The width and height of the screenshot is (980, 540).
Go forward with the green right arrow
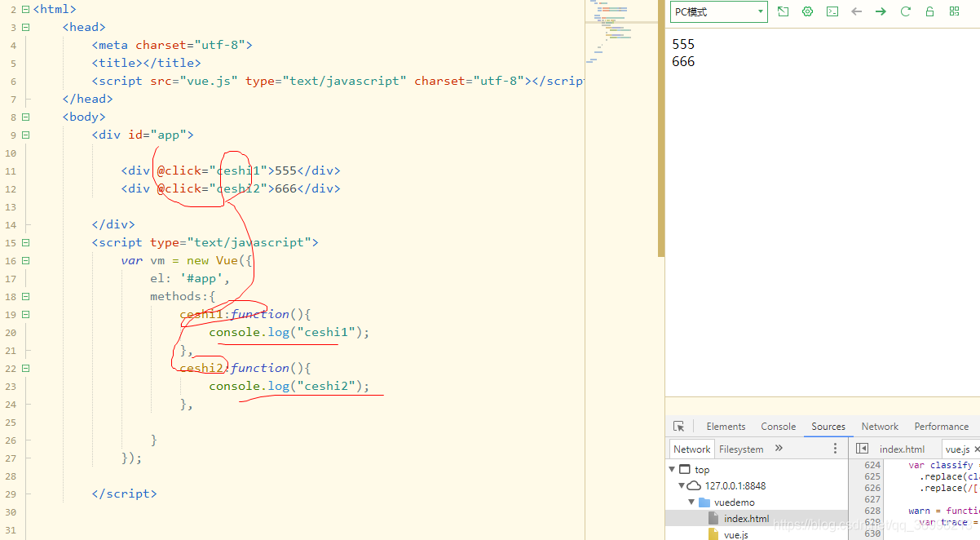[x=881, y=11]
